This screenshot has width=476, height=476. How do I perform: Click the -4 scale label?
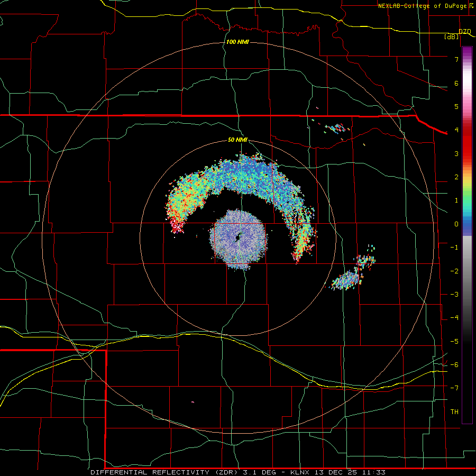[454, 318]
